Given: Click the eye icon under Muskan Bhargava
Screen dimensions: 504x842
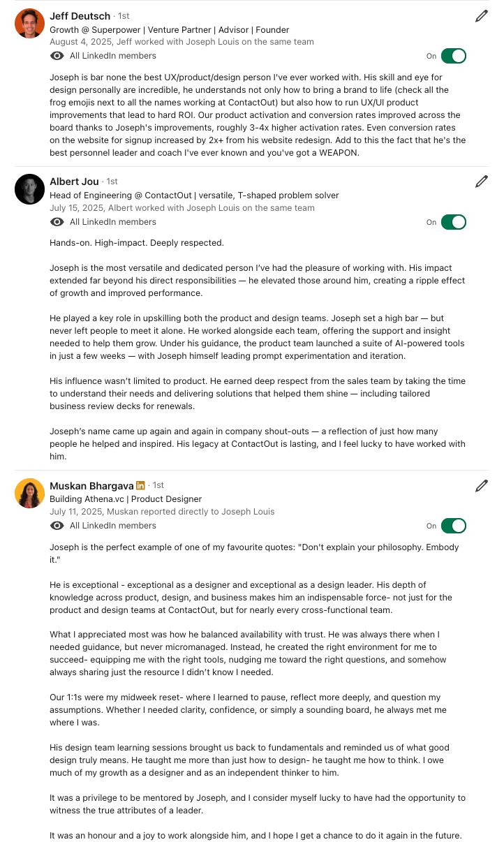Looking at the screenshot, I should pos(57,526).
